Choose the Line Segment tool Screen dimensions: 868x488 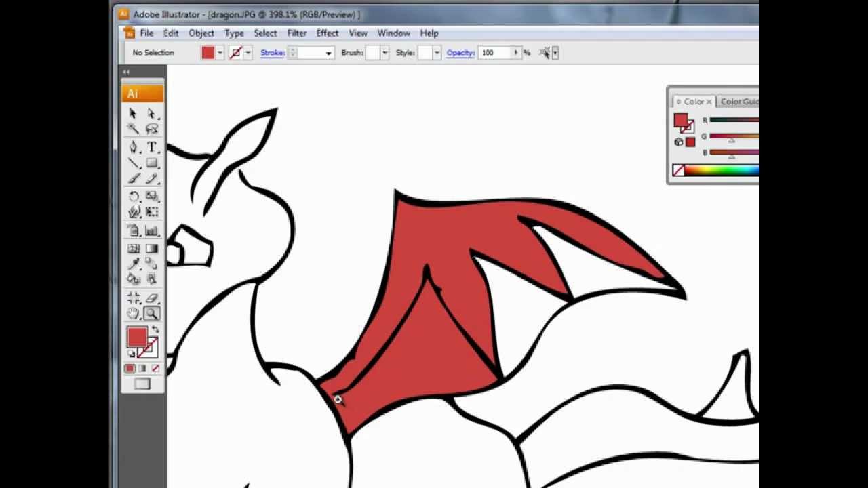133,163
